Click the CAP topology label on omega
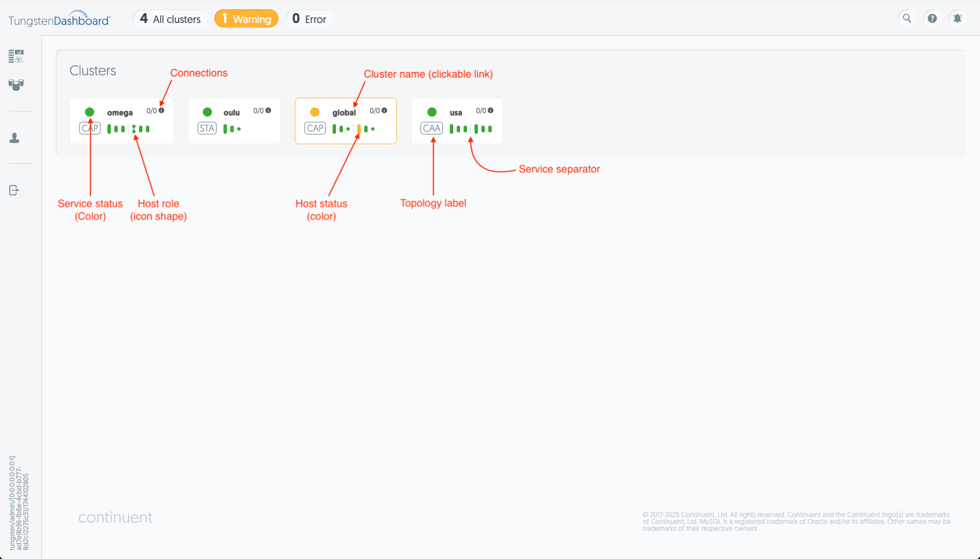Image resolution: width=980 pixels, height=559 pixels. pos(90,128)
